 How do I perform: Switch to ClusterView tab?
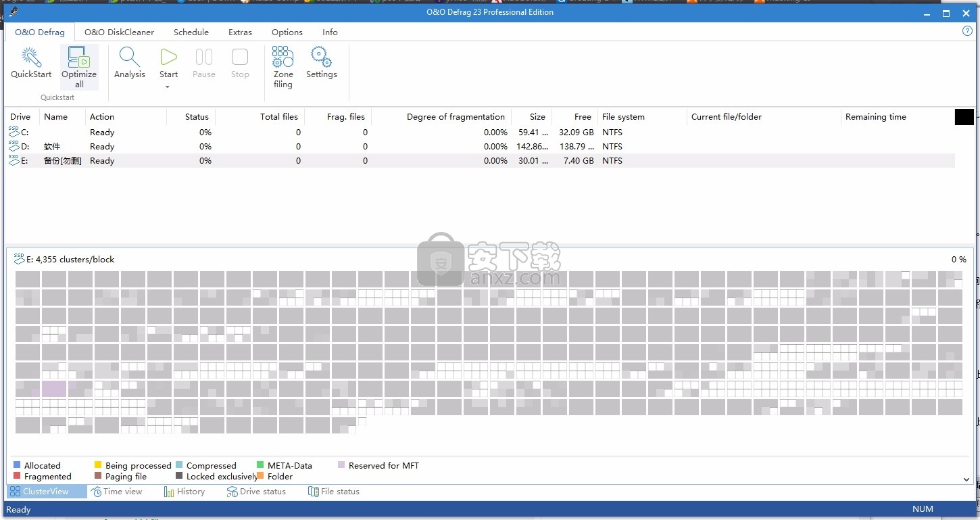47,492
